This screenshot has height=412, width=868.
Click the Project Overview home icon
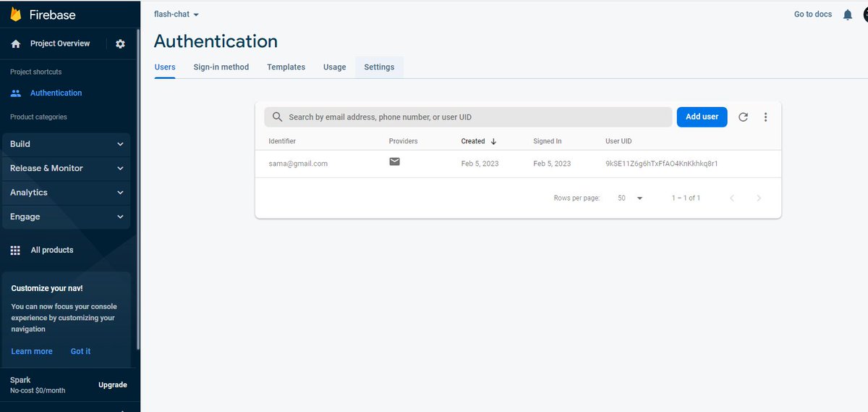[x=16, y=43]
